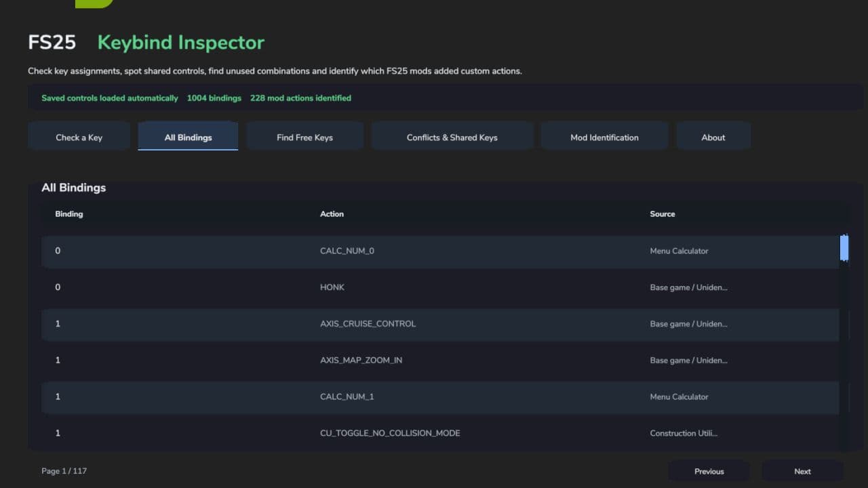
Task: Open the About tab
Action: point(713,137)
